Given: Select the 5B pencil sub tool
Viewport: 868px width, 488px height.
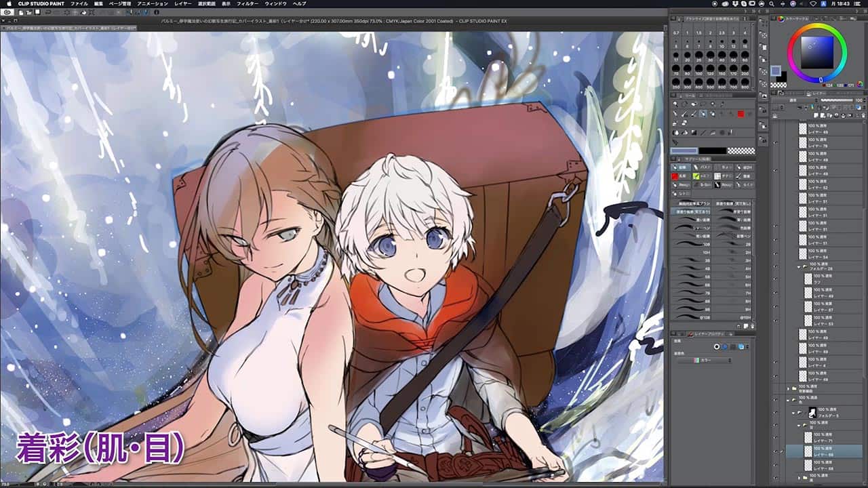Looking at the screenshot, I should (690, 277).
